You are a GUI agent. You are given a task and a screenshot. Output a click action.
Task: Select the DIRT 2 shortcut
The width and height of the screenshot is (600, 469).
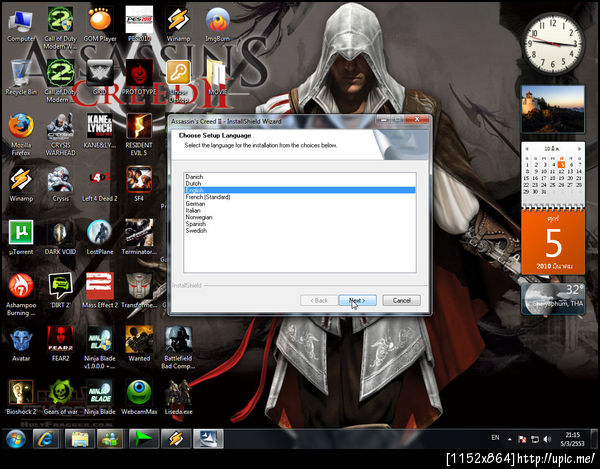pyautogui.click(x=60, y=291)
